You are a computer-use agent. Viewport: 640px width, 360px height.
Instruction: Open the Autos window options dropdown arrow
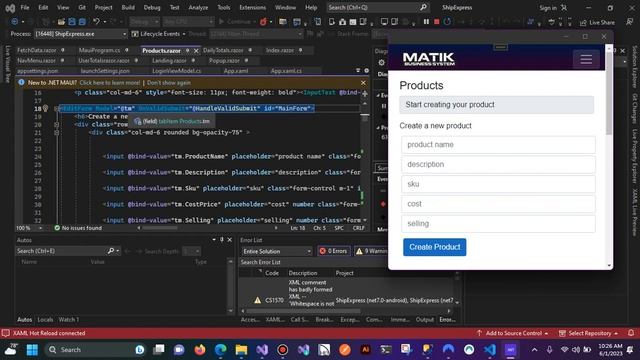coord(214,240)
